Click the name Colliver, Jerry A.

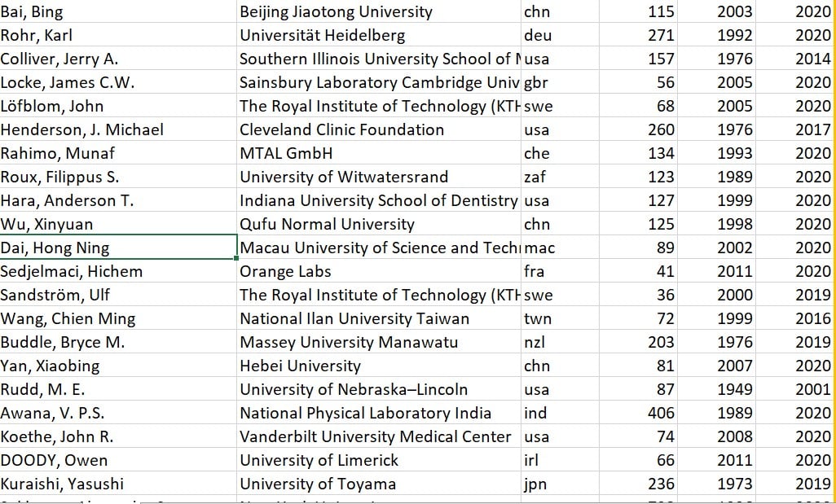point(118,58)
